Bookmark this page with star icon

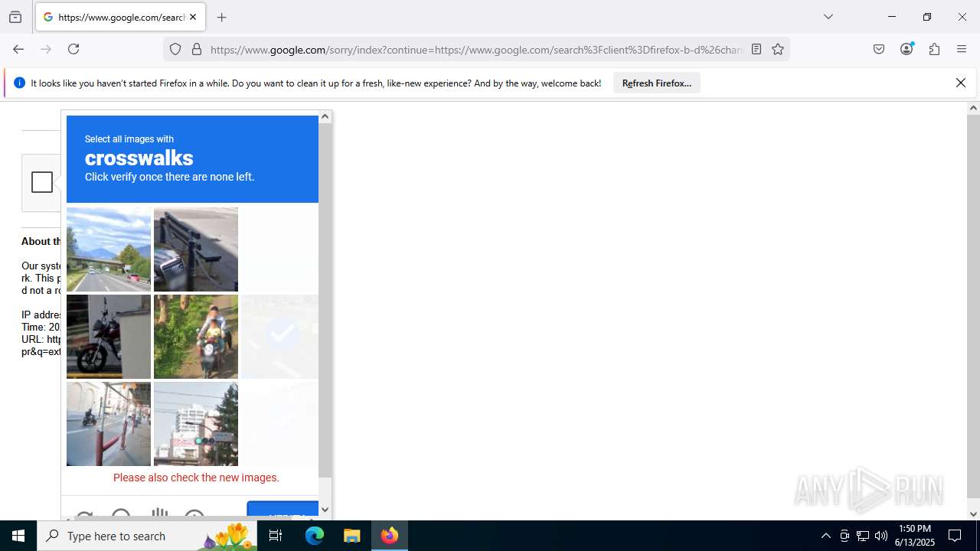[778, 49]
